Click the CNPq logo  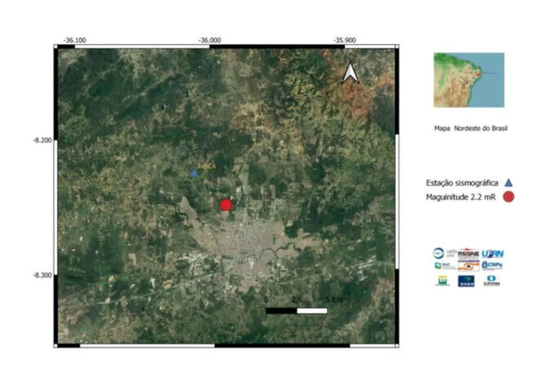(492, 265)
